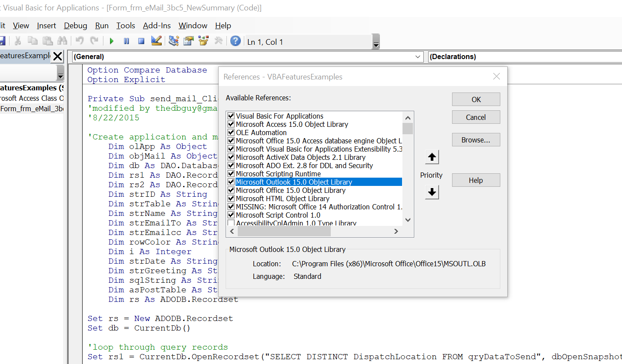The height and width of the screenshot is (364, 622).
Task: Open the Tools menu
Action: pos(126,26)
